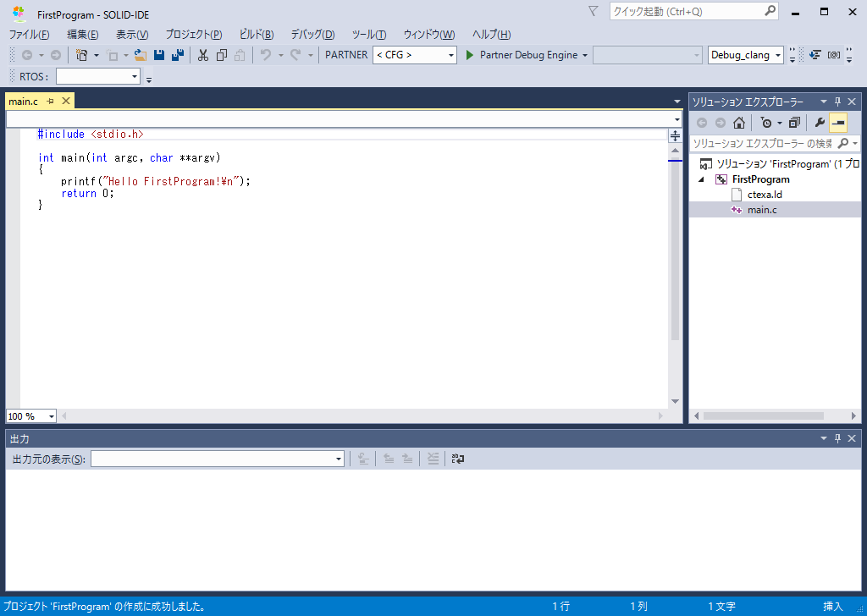Toggle Preview Selected Items button in Solution Explorer
The width and height of the screenshot is (867, 616).
point(838,122)
